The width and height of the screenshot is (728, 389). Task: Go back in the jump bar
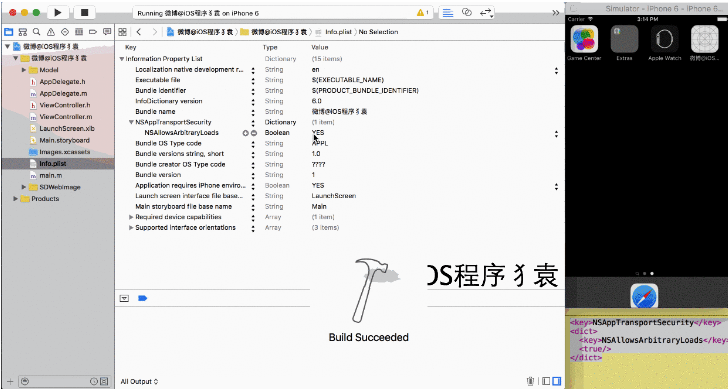click(138, 32)
